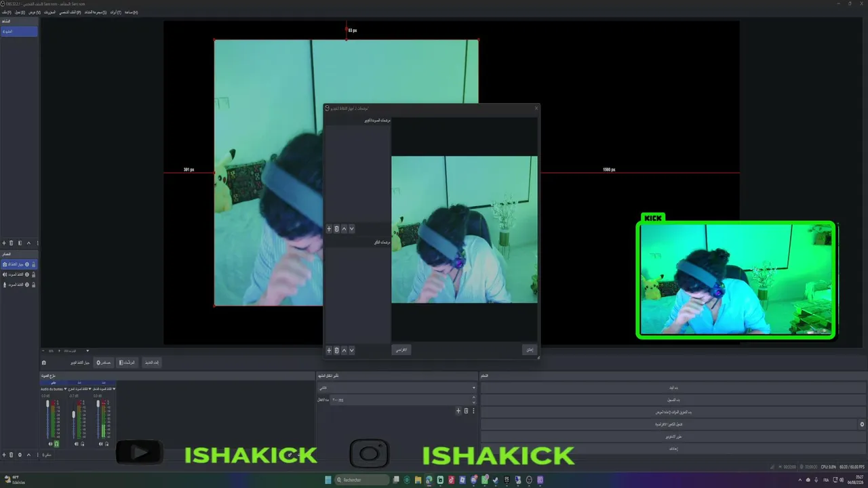Click the Start Streaming button
The width and height of the screenshot is (868, 488).
click(x=673, y=388)
